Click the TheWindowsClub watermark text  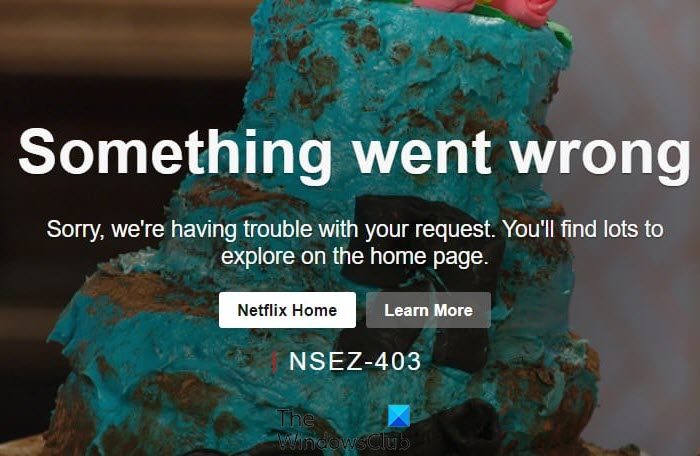tap(343, 431)
